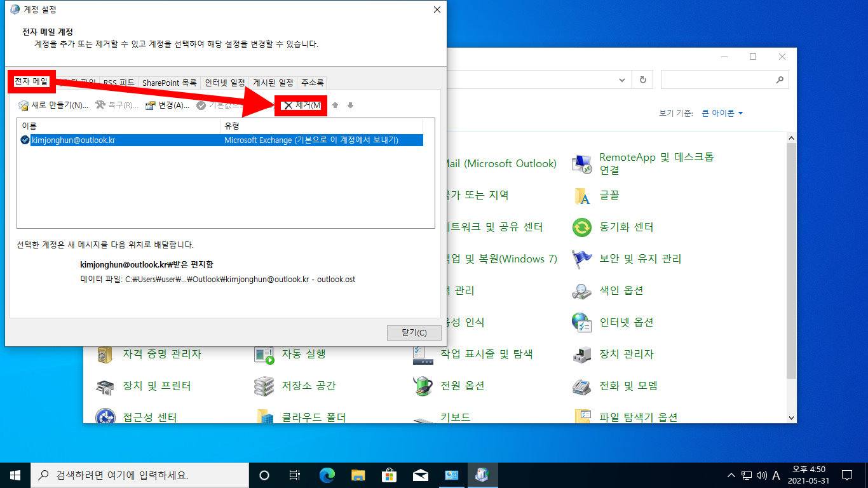
Task: Click the move account down arrow
Action: pos(350,105)
